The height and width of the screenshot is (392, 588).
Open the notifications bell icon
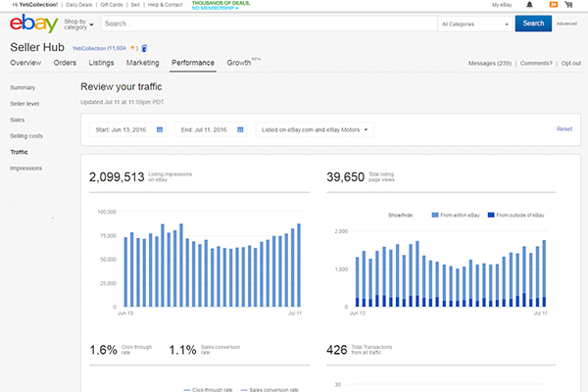[x=529, y=5]
